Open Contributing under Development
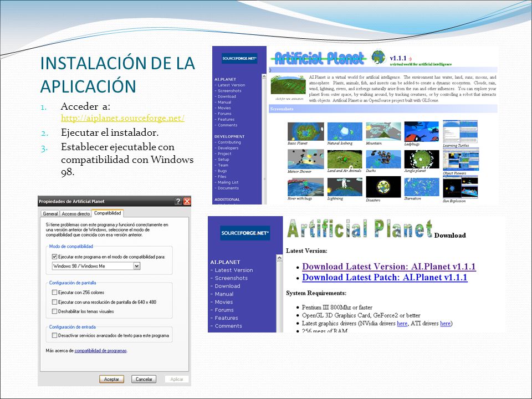The image size is (532, 399). point(229,142)
